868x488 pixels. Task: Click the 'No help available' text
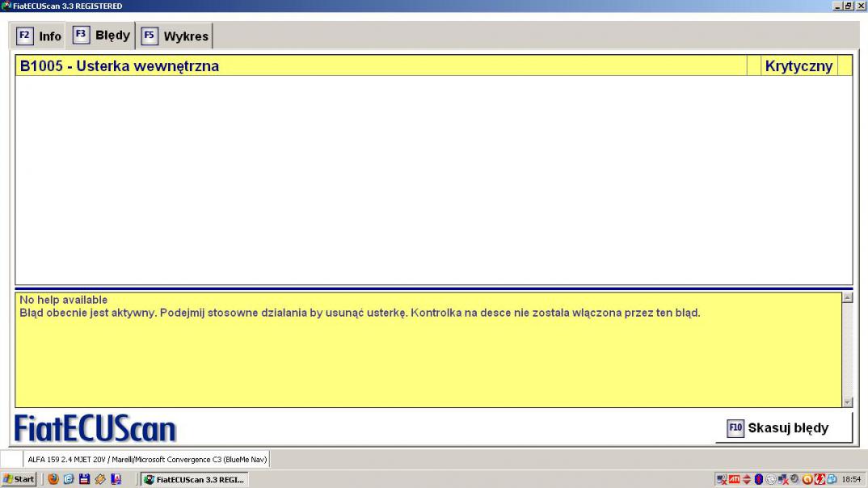64,300
